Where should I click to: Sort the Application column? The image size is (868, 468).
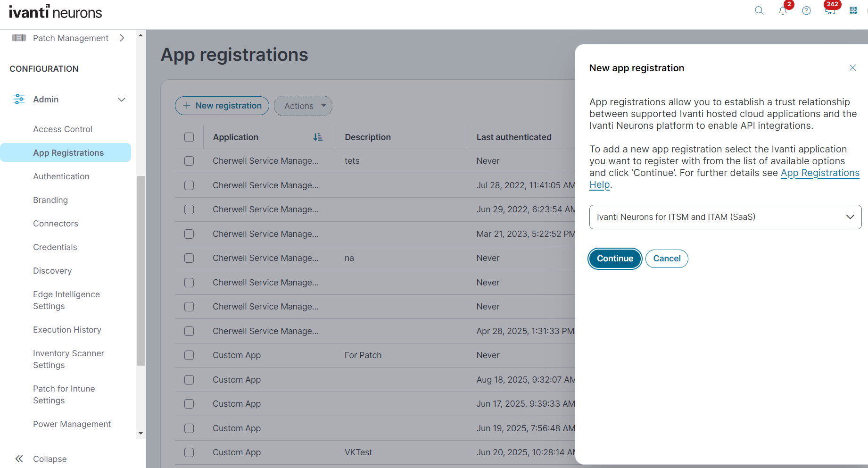pyautogui.click(x=318, y=137)
